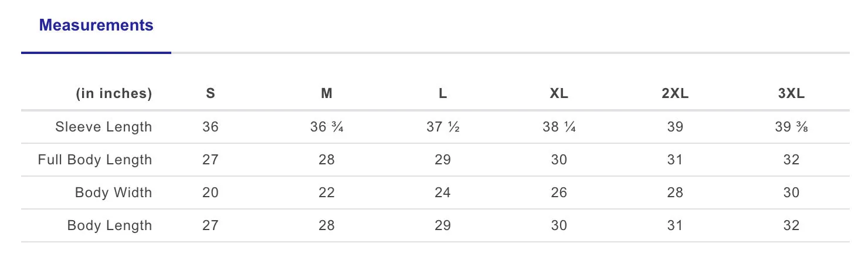Select the 39 ⅜ sleeve length value
Viewport: 868px width, 270px height.
tap(791, 127)
